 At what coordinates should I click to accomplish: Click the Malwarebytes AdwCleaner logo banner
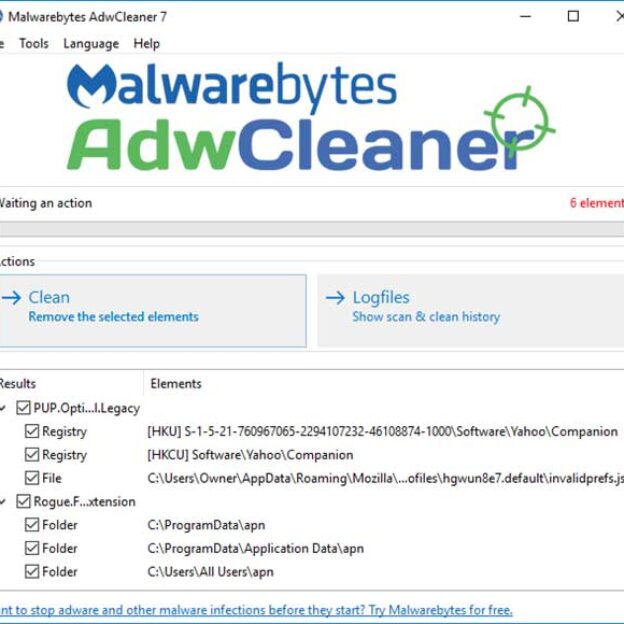pyautogui.click(x=311, y=117)
